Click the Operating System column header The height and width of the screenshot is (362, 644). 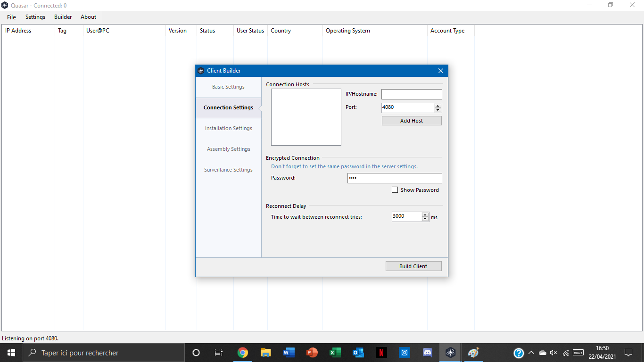(375, 31)
